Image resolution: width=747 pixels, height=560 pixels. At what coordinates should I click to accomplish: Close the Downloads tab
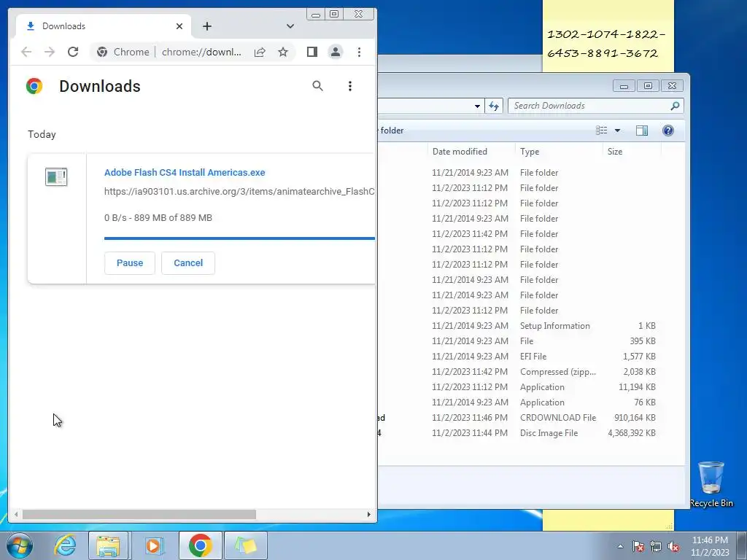point(179,26)
